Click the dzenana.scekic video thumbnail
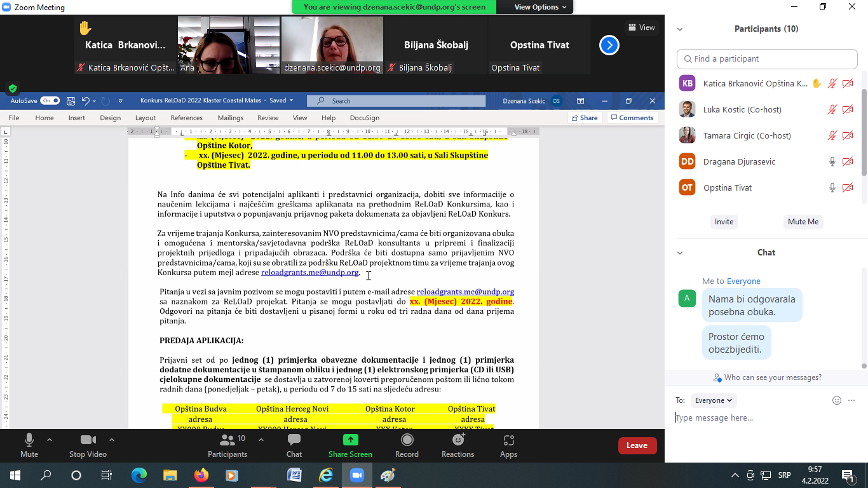This screenshot has width=868, height=488. click(x=332, y=45)
